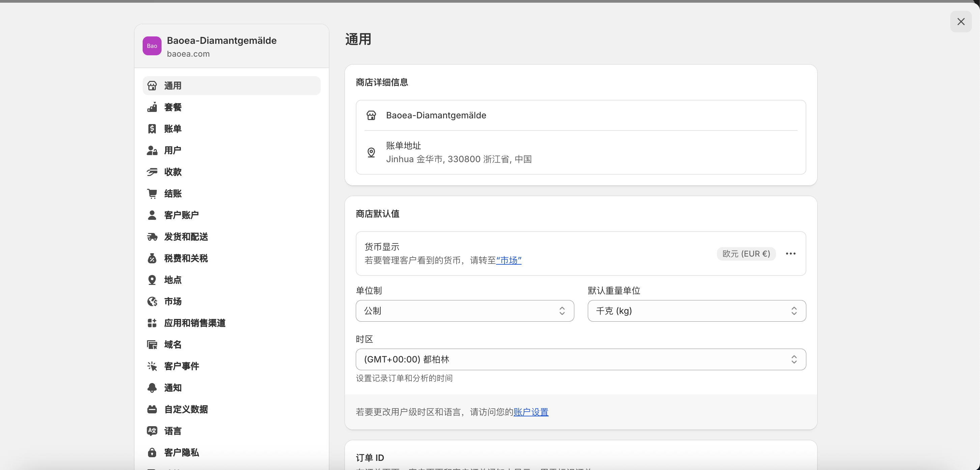Screen dimensions: 980x470
Task: Click the map pin icon by 账单地址
Action: pos(371,152)
